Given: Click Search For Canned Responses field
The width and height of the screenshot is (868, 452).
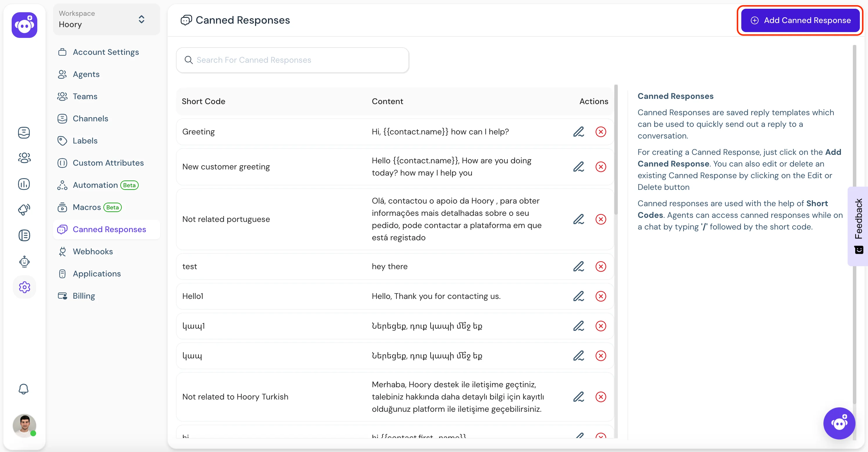Looking at the screenshot, I should (293, 60).
